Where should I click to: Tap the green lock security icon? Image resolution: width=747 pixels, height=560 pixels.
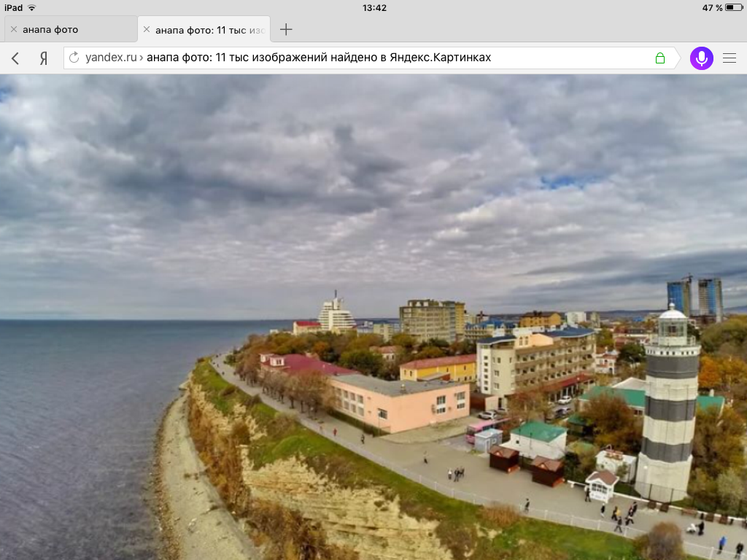click(659, 58)
